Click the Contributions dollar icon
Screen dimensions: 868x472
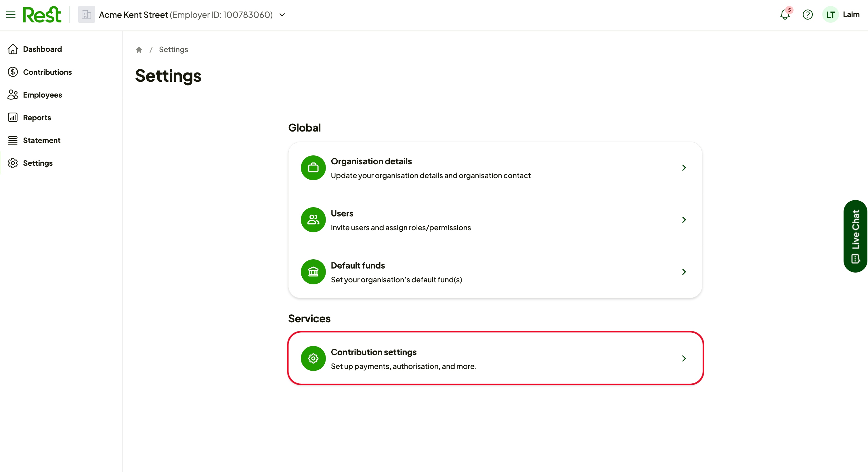[x=13, y=72]
